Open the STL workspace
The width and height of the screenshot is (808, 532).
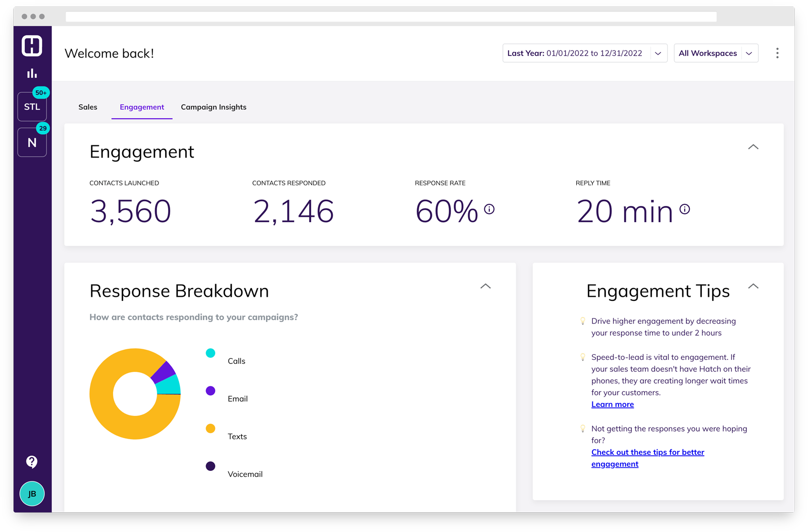[x=32, y=107]
